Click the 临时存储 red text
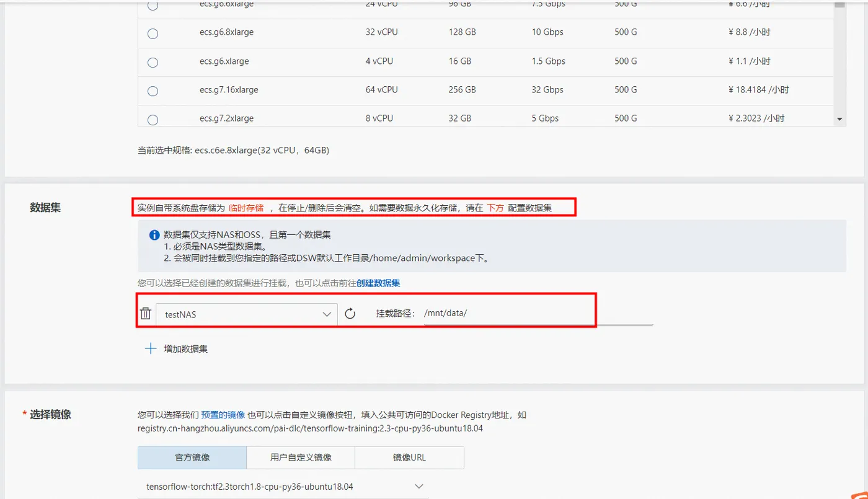This screenshot has width=868, height=499. click(246, 208)
